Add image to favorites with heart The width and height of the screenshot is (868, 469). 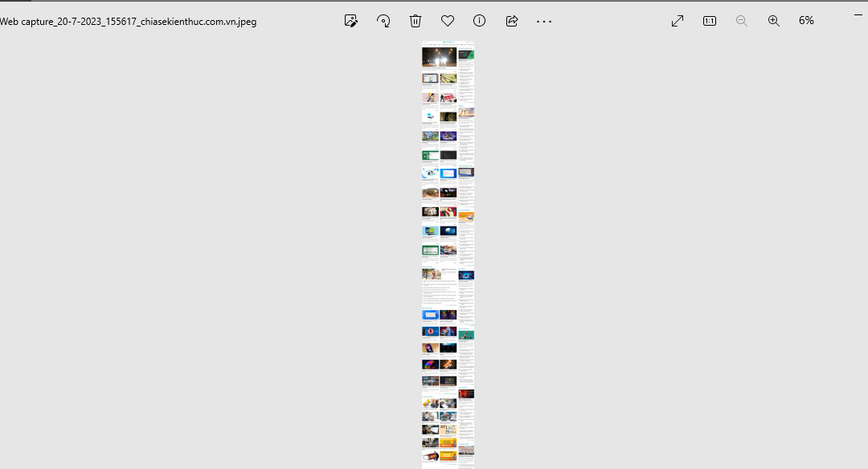click(448, 21)
